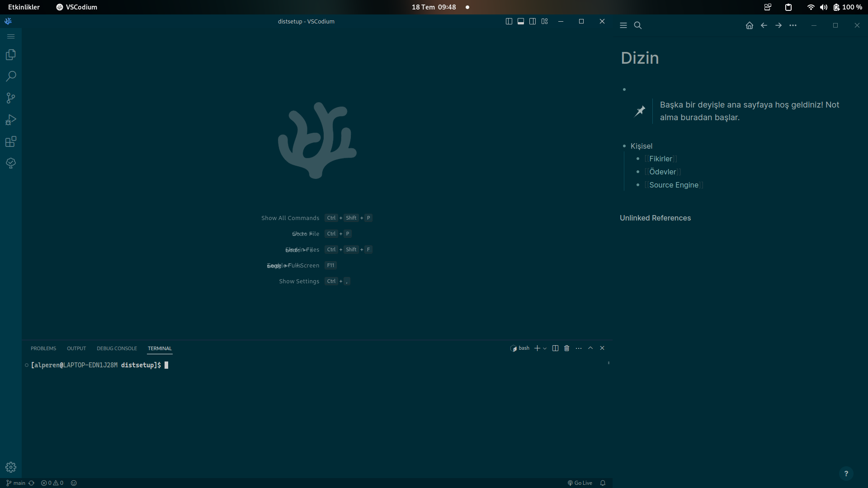Kill terminal with trash icon
Screen dimensions: 868x488
(566, 348)
